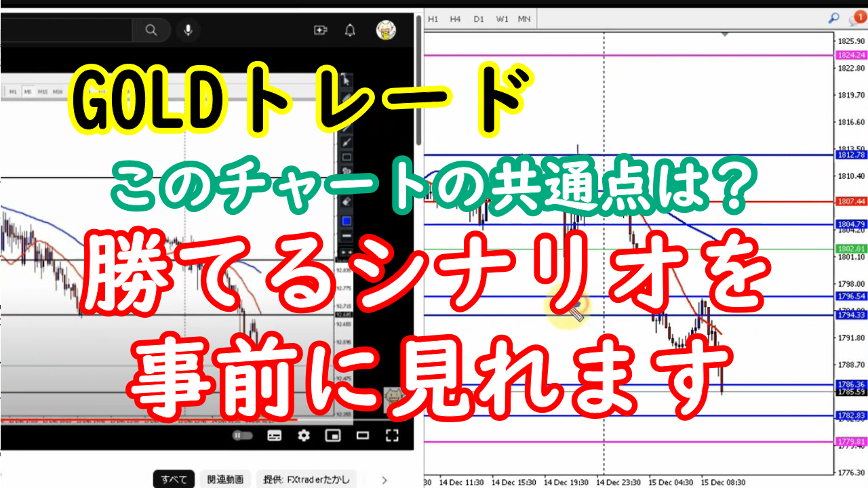Click the 1824.24 magenta price label
The image size is (868, 488).
pos(851,56)
